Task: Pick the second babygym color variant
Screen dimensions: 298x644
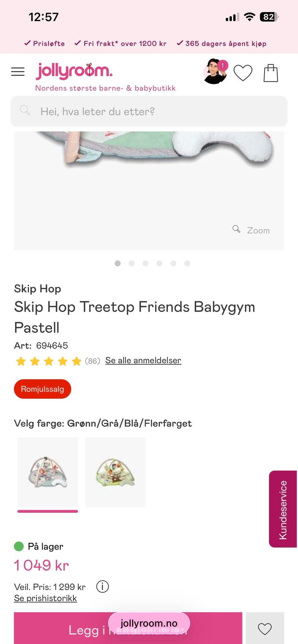Action: [115, 472]
